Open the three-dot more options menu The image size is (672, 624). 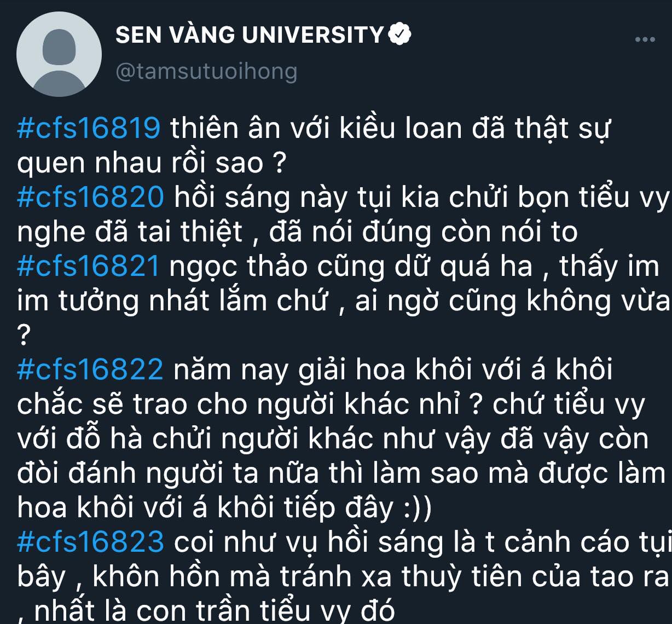pyautogui.click(x=645, y=39)
